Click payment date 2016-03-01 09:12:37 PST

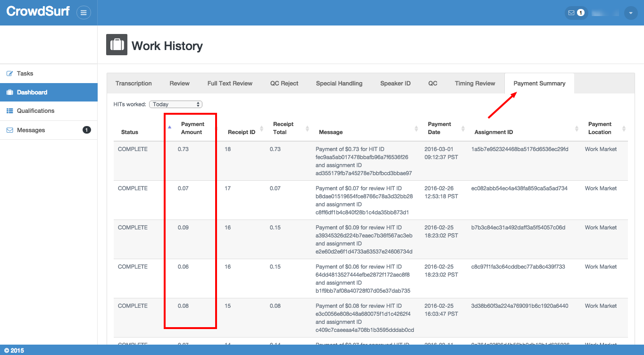[441, 153]
